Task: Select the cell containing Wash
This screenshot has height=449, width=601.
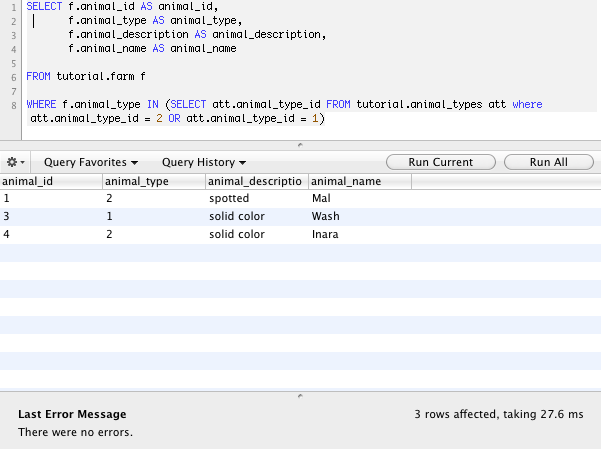Action: pyautogui.click(x=360, y=216)
